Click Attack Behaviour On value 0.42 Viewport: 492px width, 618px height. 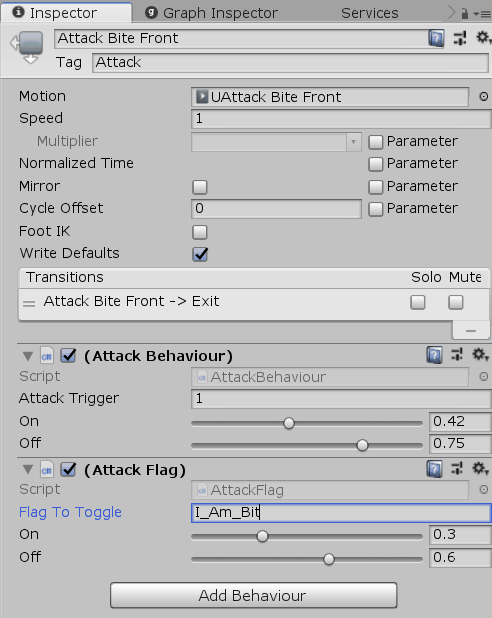(460, 421)
